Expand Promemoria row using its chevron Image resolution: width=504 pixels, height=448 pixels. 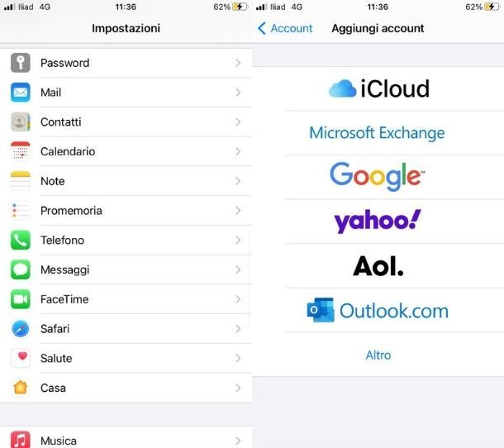238,211
